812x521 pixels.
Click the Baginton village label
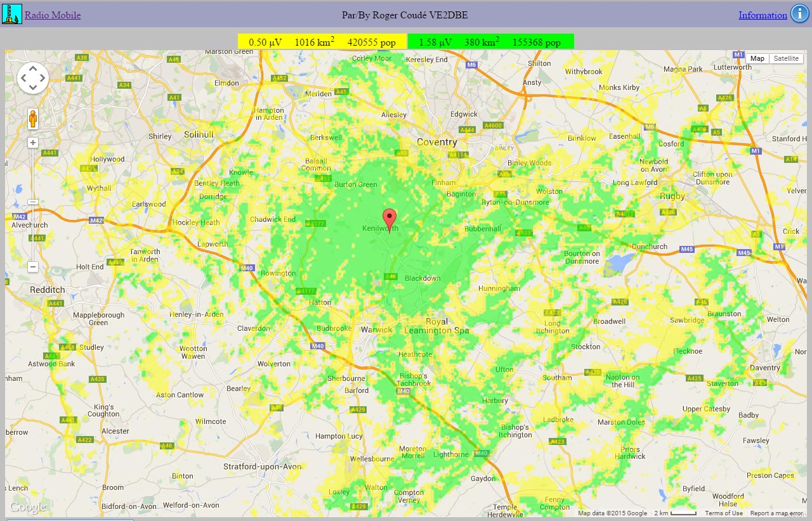click(461, 194)
